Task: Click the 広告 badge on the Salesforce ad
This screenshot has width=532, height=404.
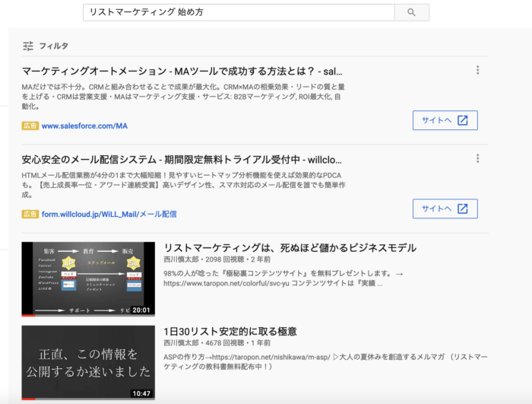Action: tap(30, 126)
